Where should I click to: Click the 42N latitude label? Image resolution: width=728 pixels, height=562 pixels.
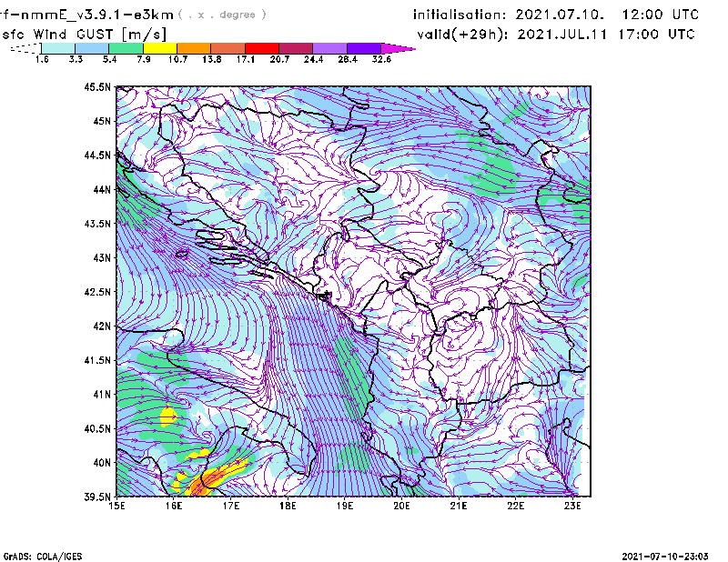click(x=102, y=326)
